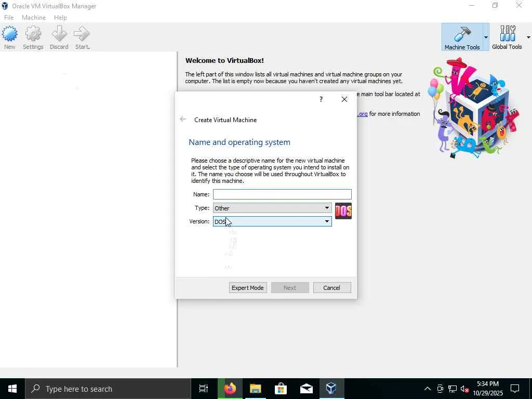Click the taskbar search box
The height and width of the screenshot is (399, 532).
pos(108,389)
